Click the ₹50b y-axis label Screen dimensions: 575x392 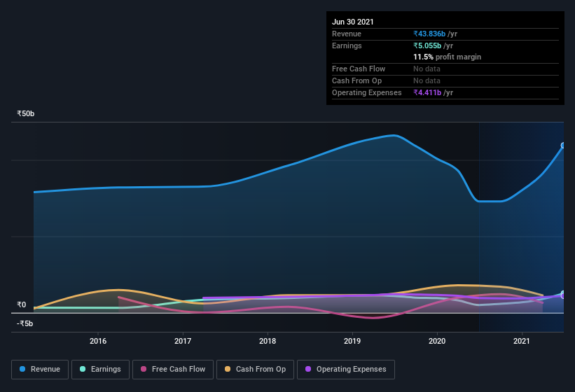pyautogui.click(x=26, y=113)
